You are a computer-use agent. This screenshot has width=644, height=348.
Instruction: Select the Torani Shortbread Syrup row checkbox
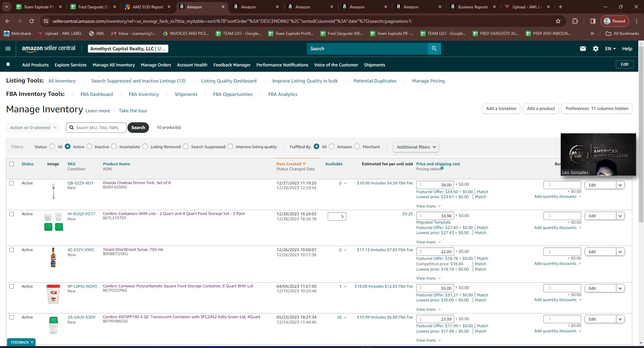click(12, 250)
